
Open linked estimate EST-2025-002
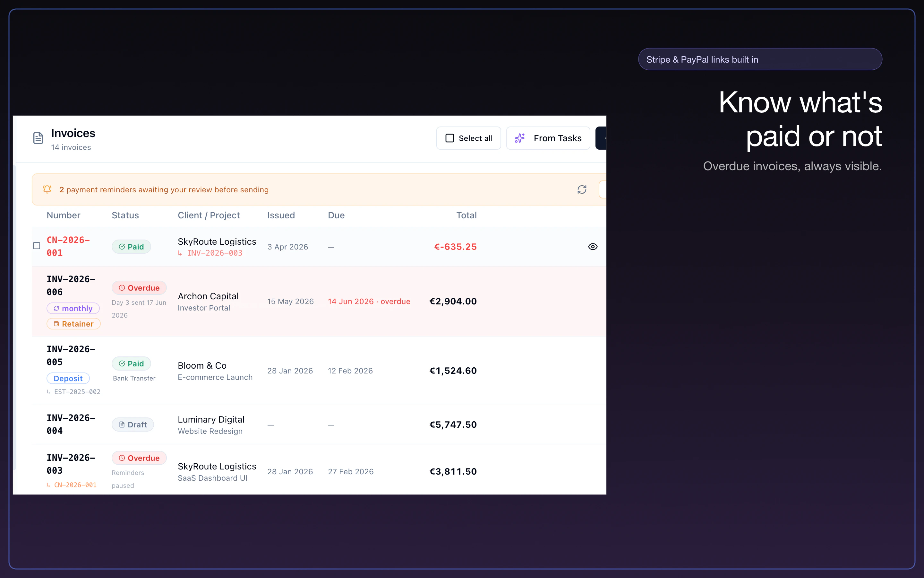coord(77,392)
